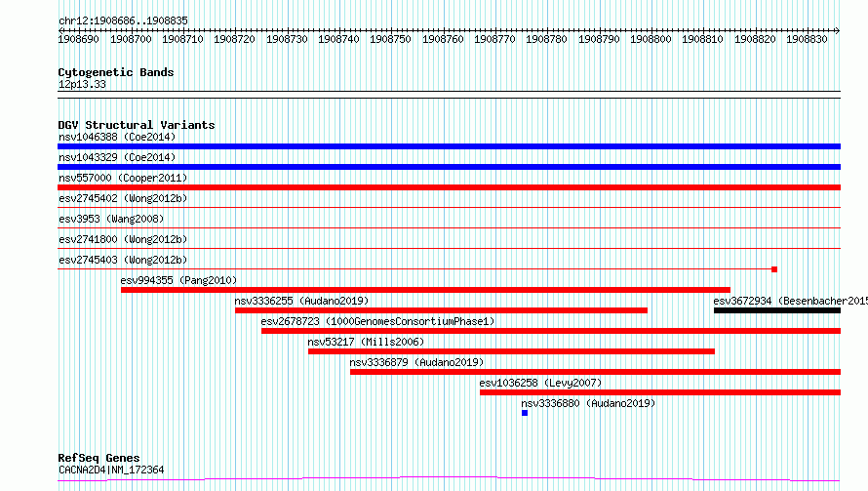Click ruler position 1908690
The width and height of the screenshot is (868, 491).
[79, 39]
